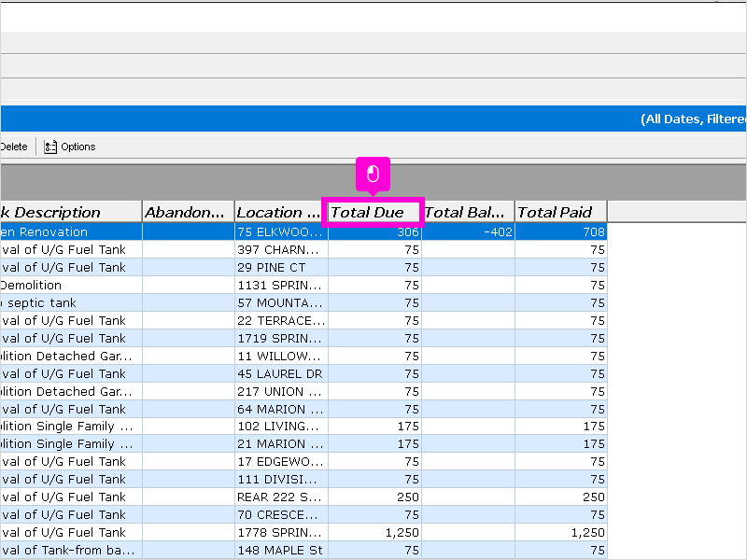747x560 pixels.
Task: Click the Delete toolbar button
Action: (14, 147)
